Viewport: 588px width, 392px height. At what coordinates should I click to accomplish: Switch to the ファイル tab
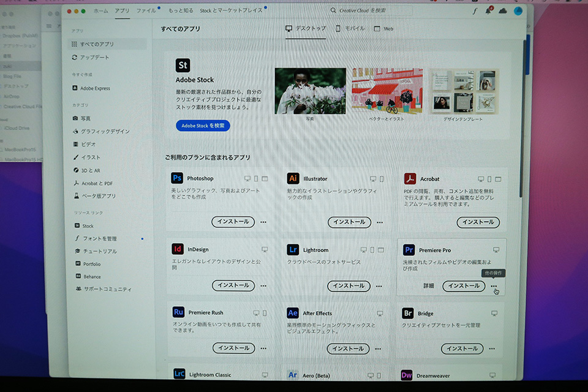(146, 11)
